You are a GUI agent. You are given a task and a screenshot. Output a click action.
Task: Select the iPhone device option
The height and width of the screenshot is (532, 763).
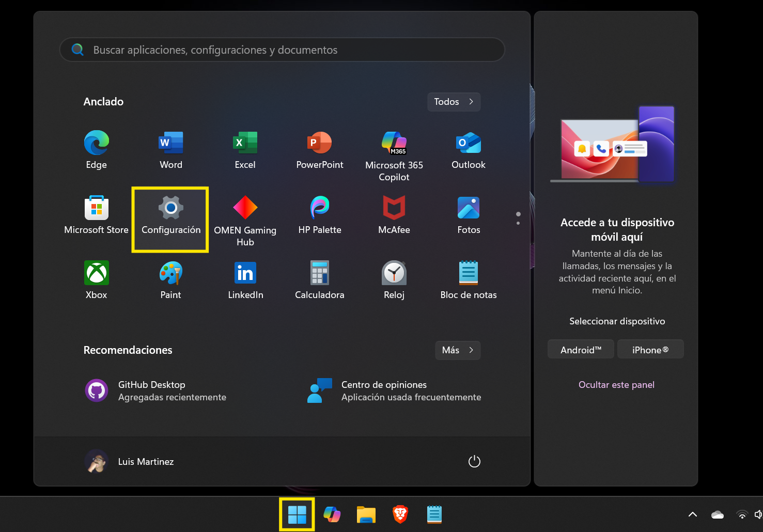click(650, 349)
